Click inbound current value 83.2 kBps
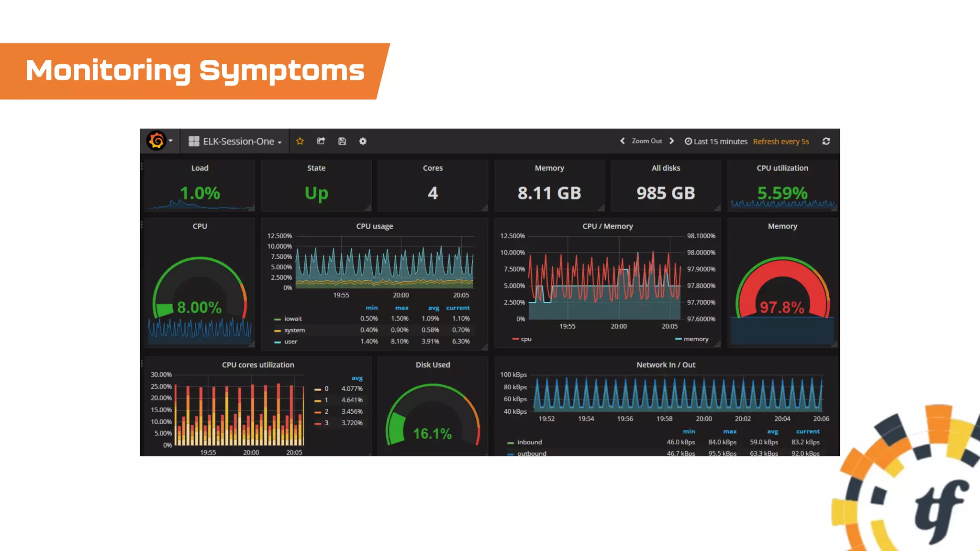This screenshot has width=980, height=551. pyautogui.click(x=805, y=442)
